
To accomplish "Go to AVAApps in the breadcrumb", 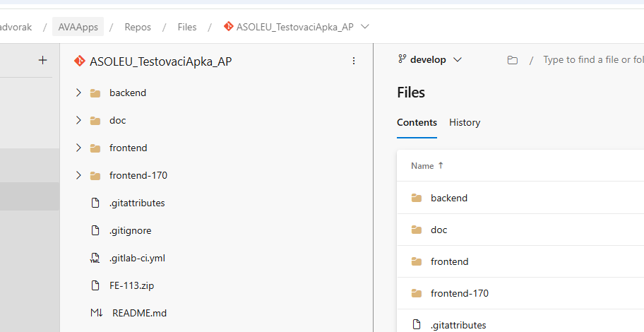I will [x=78, y=27].
